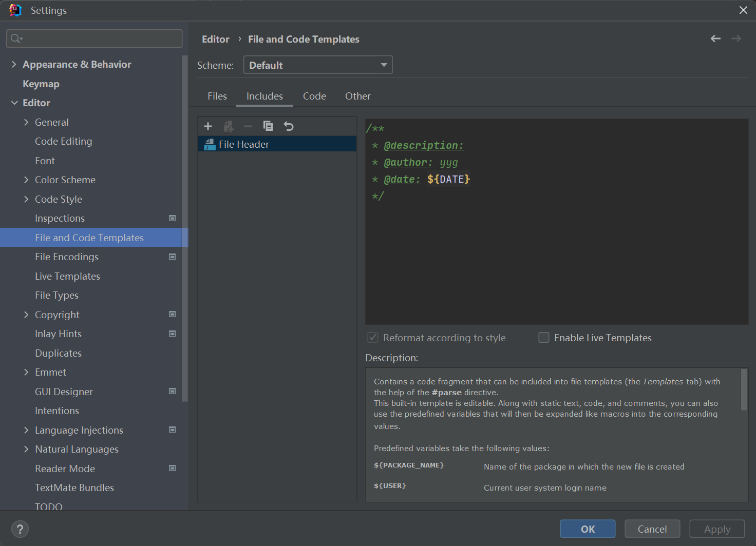Collapse the Editor section

(14, 103)
